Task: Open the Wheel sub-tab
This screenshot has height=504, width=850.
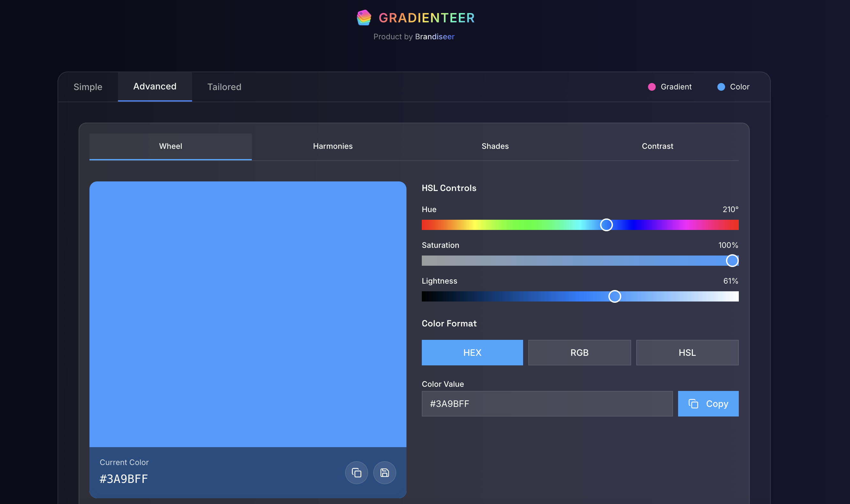Action: 171,146
